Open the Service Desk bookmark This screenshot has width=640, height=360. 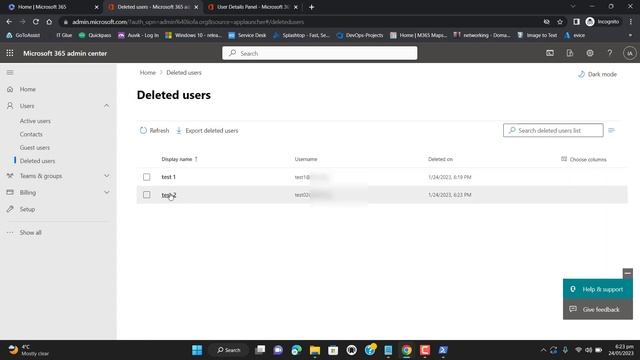coord(247,36)
